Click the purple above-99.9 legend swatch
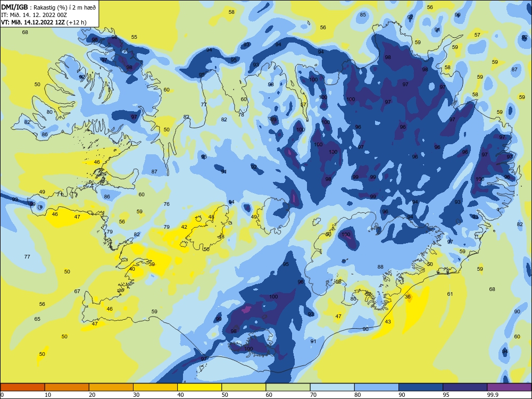532x399 pixels. point(509,387)
